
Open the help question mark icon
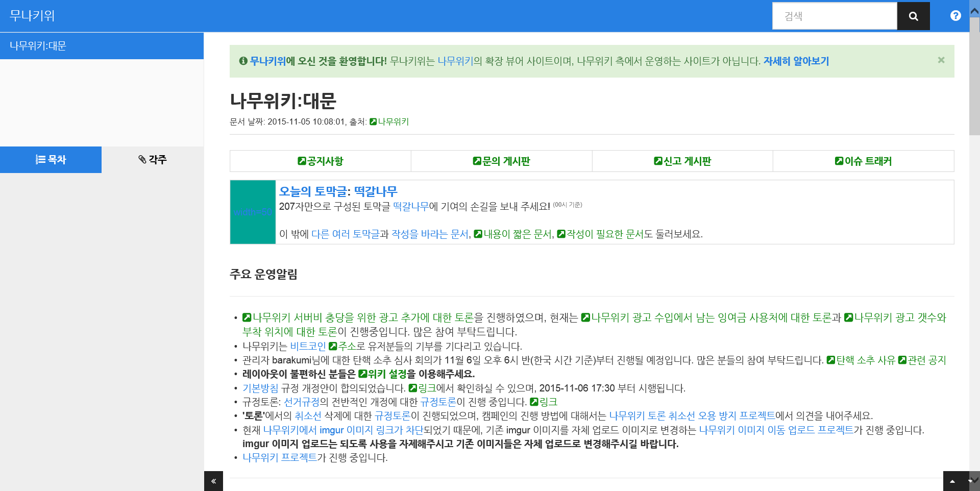point(955,16)
